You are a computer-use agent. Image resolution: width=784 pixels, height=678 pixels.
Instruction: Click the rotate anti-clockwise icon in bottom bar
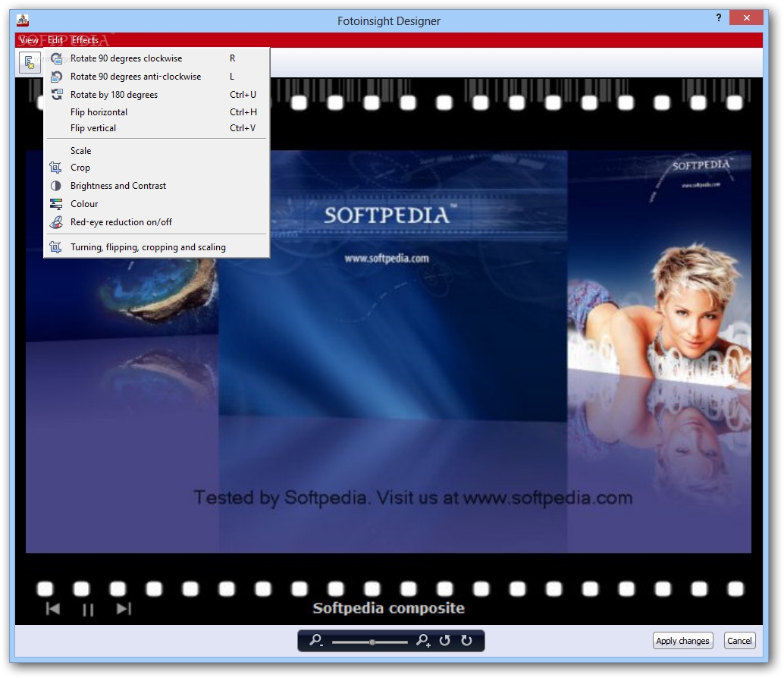click(x=444, y=641)
